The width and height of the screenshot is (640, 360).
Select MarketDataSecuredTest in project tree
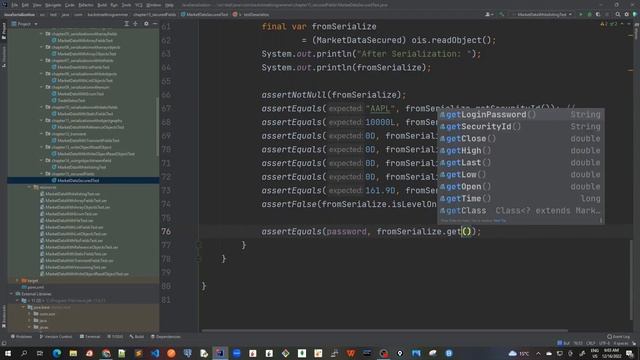pyautogui.click(x=78, y=180)
